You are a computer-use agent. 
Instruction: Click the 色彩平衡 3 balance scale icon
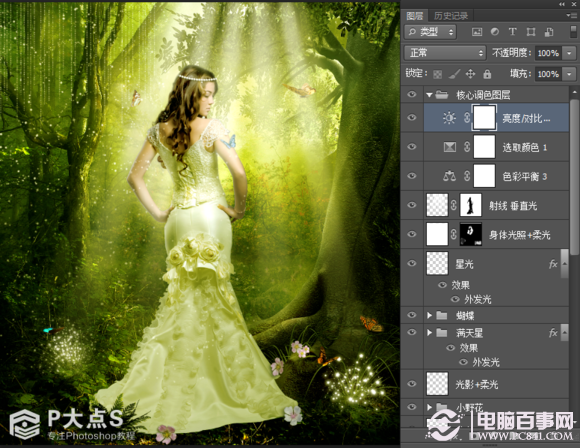pos(449,176)
